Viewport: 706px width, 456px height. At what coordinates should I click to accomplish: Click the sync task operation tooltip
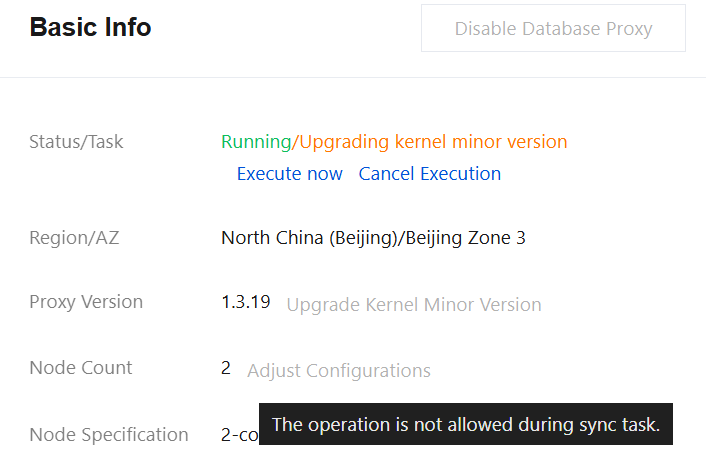(x=466, y=425)
